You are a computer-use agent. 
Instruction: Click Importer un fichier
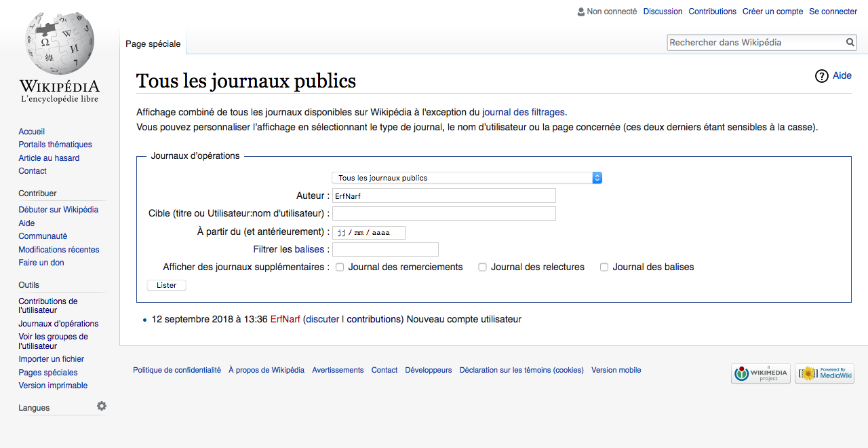point(52,359)
